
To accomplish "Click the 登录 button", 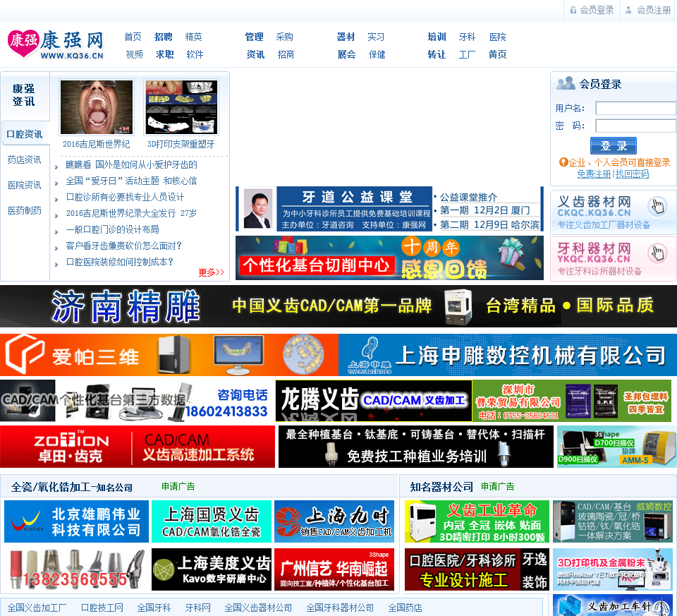I will [x=613, y=146].
